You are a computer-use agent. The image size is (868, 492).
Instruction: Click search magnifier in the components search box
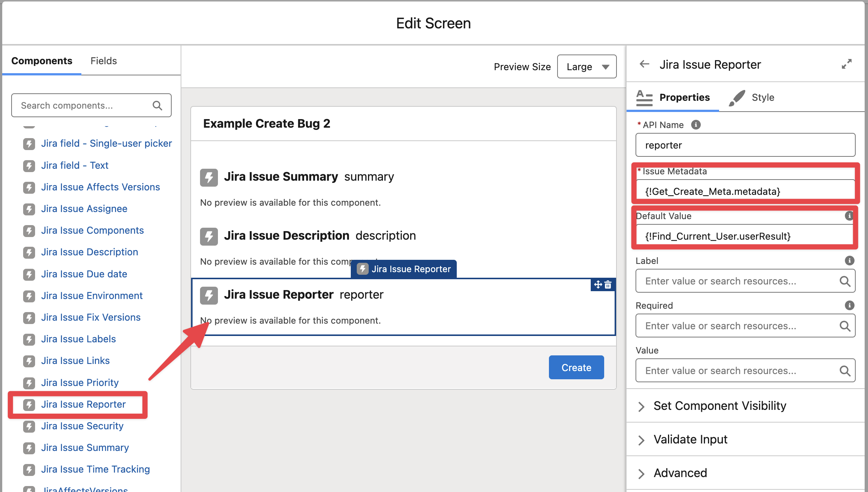(157, 106)
